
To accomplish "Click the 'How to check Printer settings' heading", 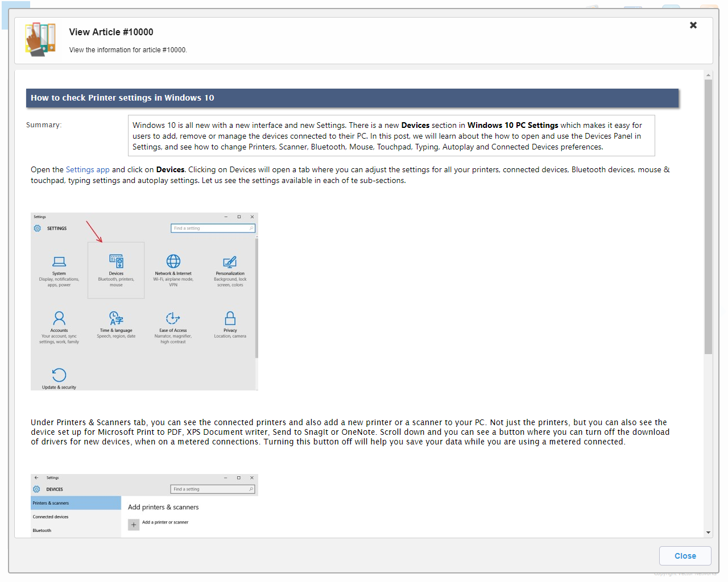I will 122,98.
